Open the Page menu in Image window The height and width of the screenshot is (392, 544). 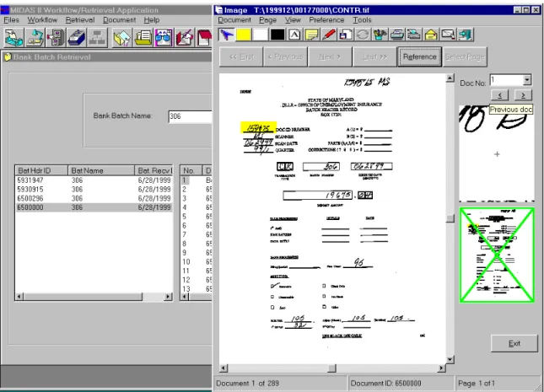[268, 20]
